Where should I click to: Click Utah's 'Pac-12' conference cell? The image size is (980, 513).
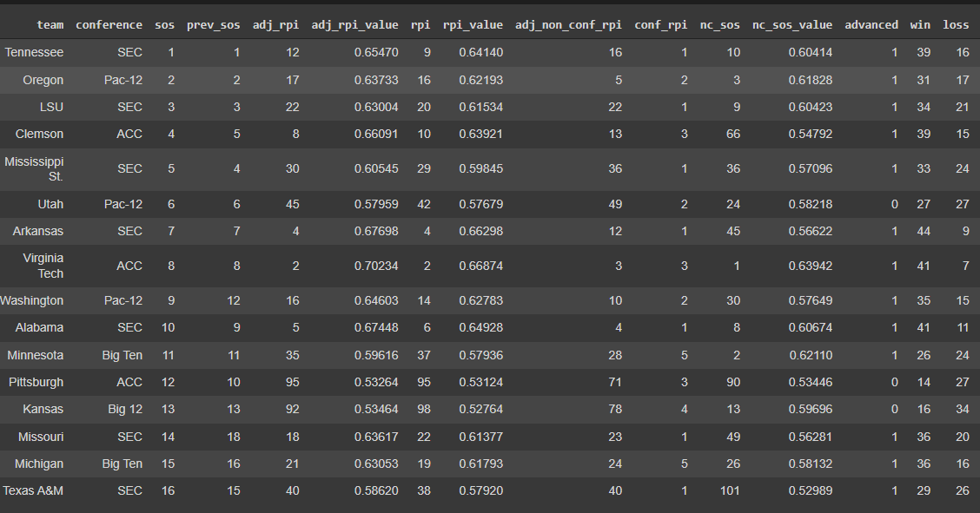(x=123, y=204)
